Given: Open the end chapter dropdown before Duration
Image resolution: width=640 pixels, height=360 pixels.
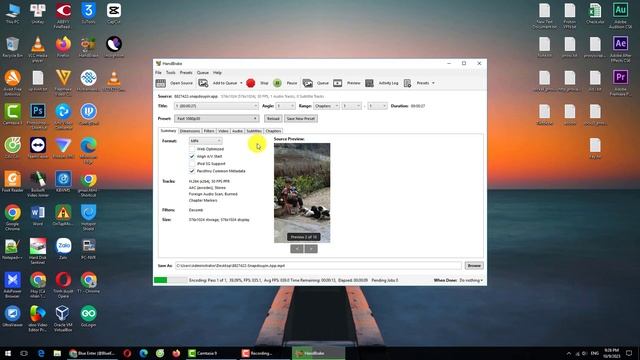Looking at the screenshot, I should click(x=377, y=106).
